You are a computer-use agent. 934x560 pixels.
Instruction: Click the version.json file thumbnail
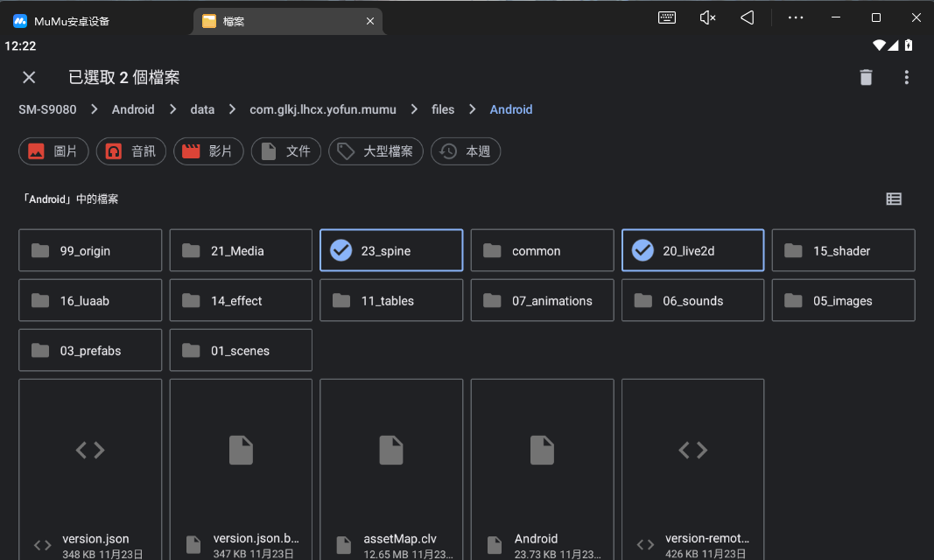(x=90, y=451)
